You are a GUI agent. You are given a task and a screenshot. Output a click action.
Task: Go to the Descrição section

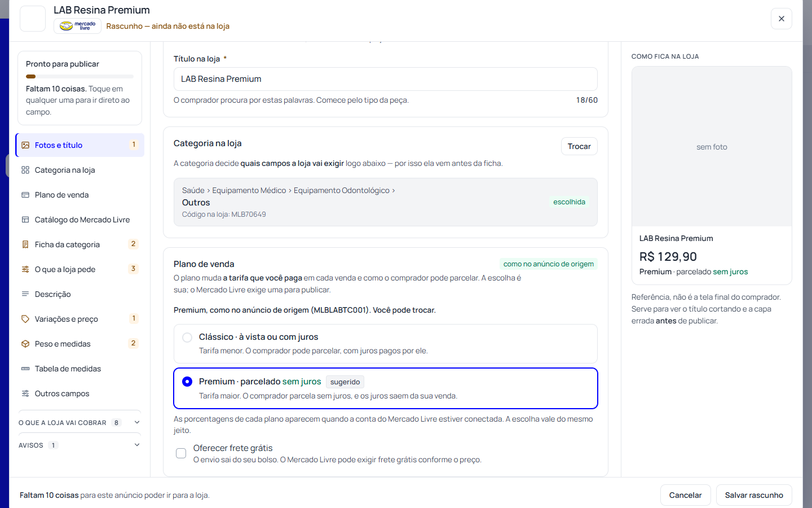80,294
